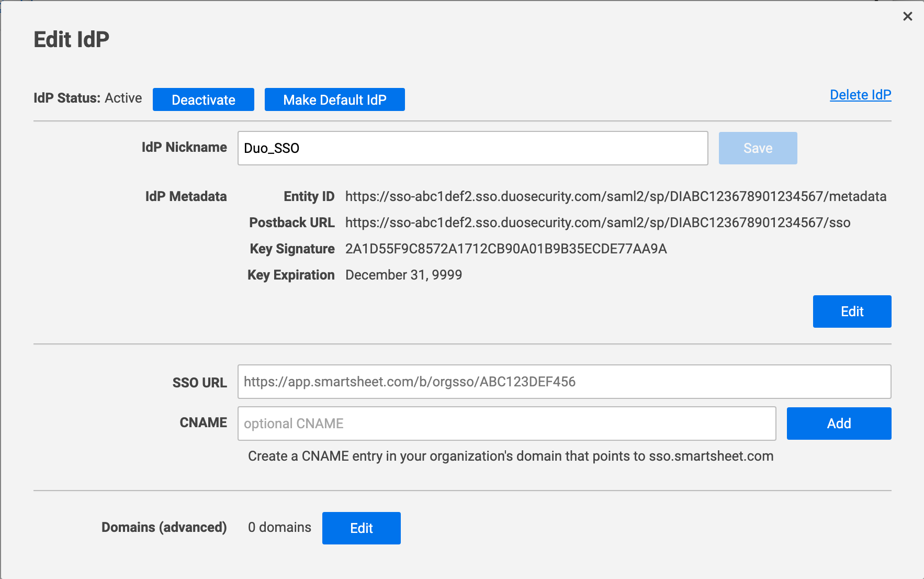Close the Edit IdP dialog
The width and height of the screenshot is (924, 579).
click(x=907, y=16)
